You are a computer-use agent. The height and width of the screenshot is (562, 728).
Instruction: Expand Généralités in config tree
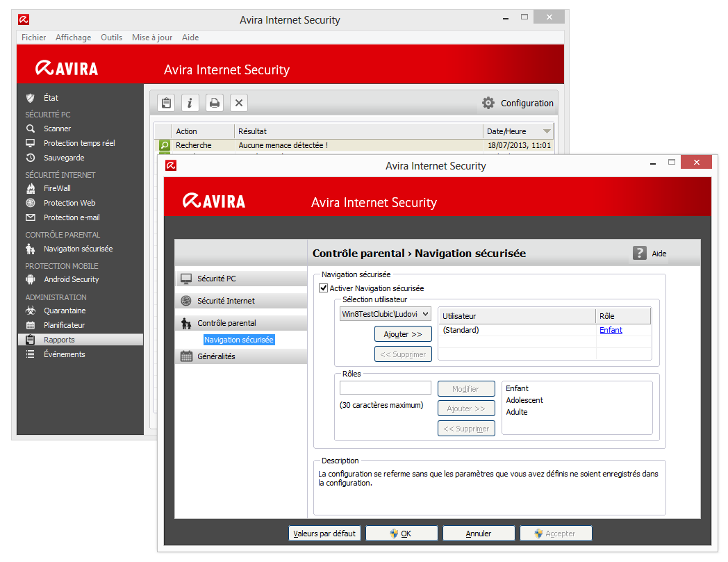[241, 356]
